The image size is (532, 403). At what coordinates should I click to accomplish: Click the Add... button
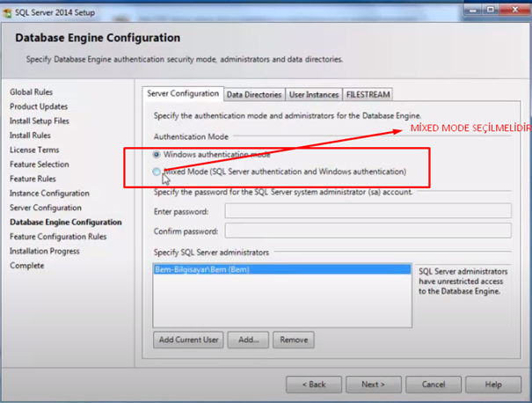(248, 340)
